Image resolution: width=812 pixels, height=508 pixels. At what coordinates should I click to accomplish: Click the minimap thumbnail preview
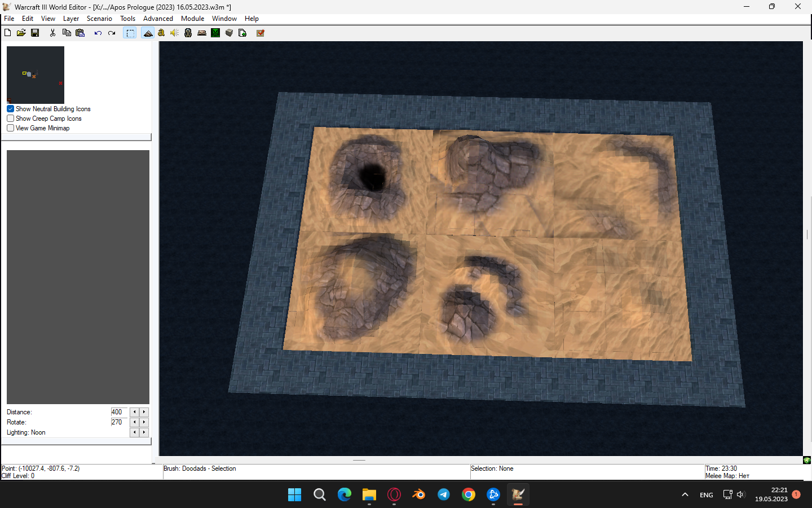pos(36,75)
